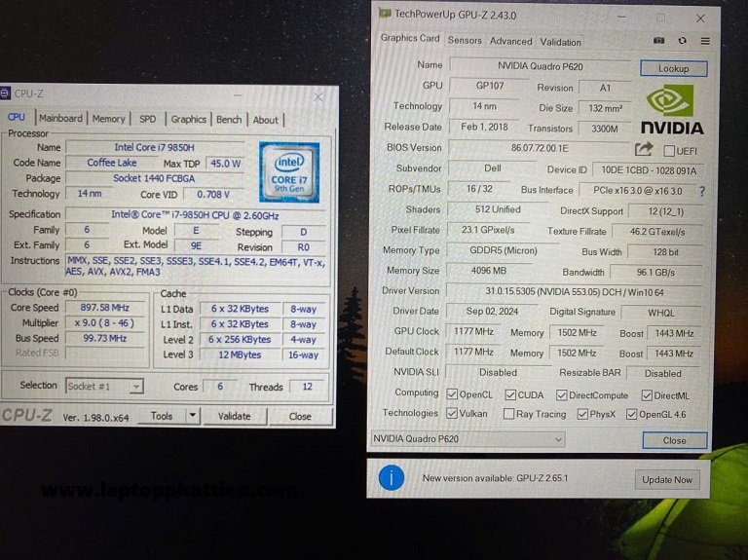Click the Bandwidth value 96.1 GB/s
This screenshot has height=560, width=748.
coord(655,273)
